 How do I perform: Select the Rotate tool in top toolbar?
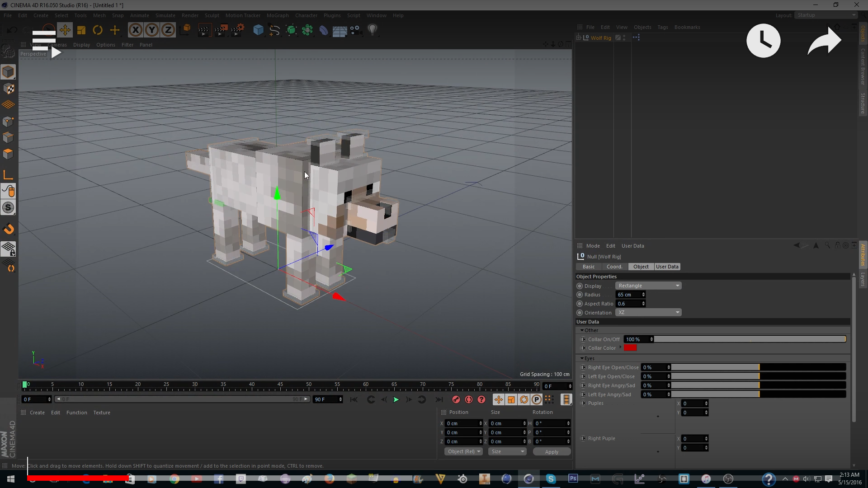point(98,30)
